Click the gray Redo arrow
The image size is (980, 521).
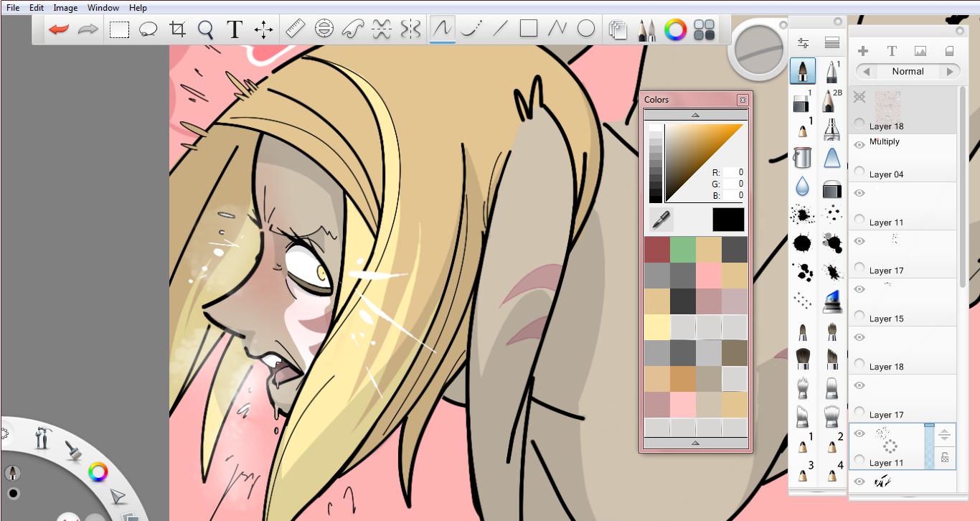point(88,29)
